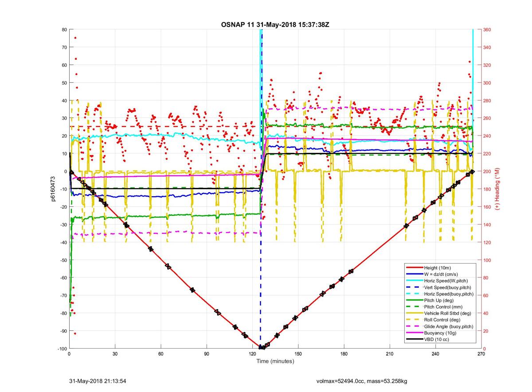The height and width of the screenshot is (392, 532).
Task: Select legend entry 'Buoyancy (10g)'
Action: [x=441, y=333]
